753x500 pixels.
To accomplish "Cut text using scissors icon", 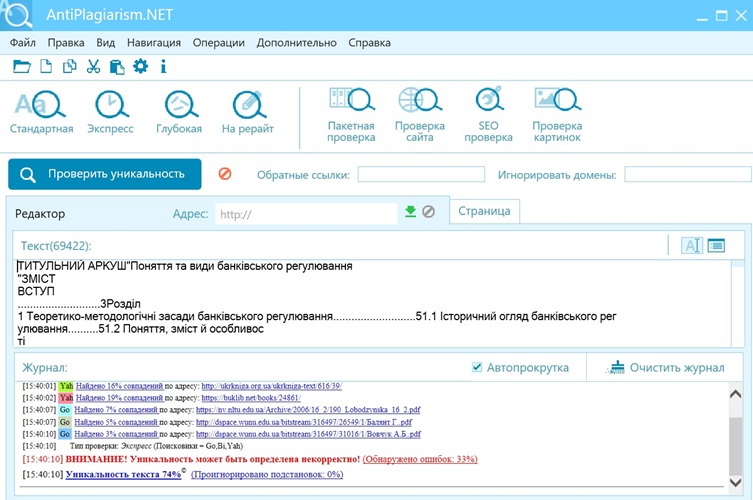I will tap(93, 66).
